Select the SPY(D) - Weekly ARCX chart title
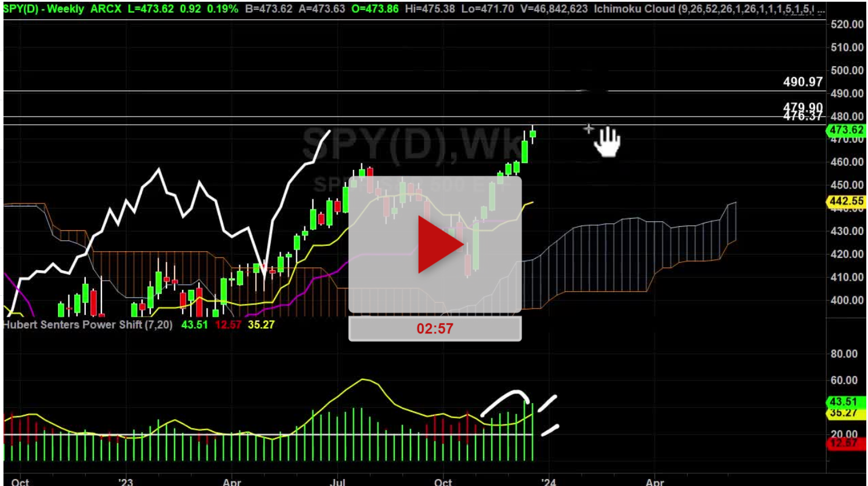The image size is (868, 486). pos(62,9)
